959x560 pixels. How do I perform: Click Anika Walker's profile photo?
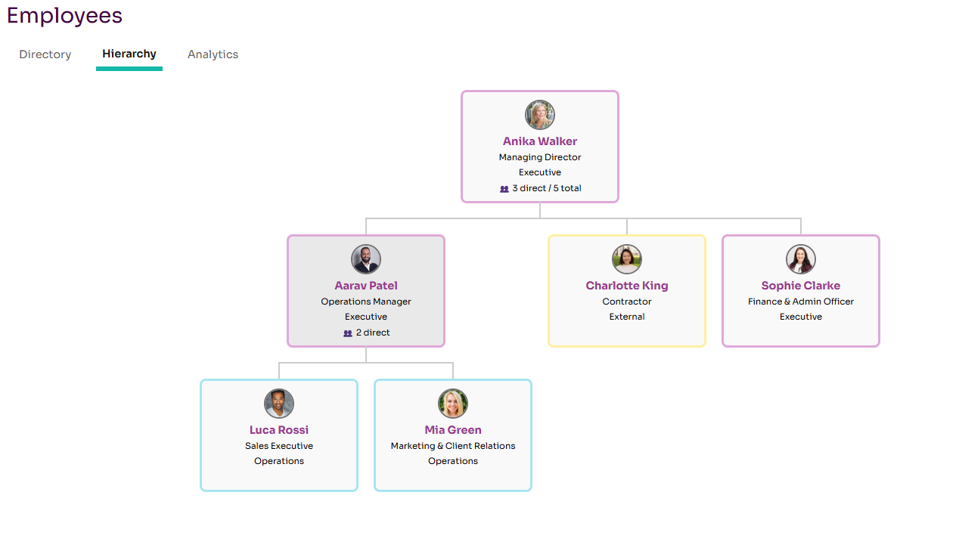tap(540, 115)
